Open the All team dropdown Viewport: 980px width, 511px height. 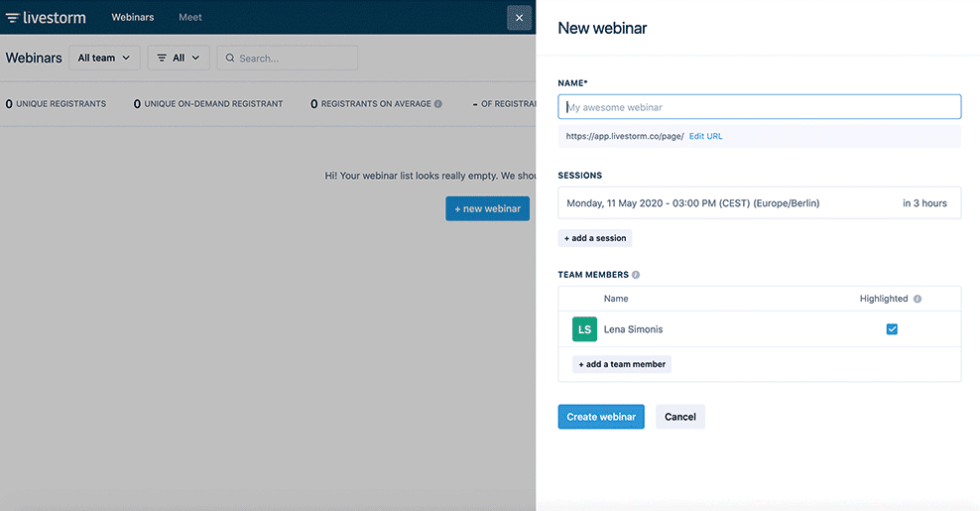click(103, 59)
